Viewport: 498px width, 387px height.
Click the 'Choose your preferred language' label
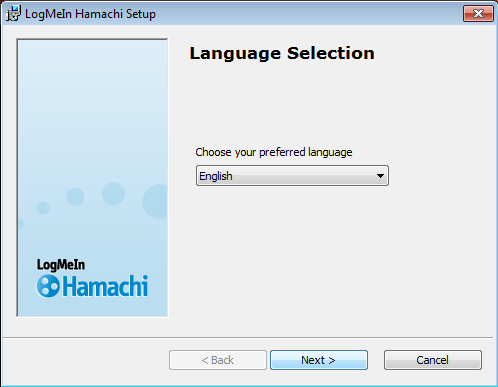[274, 152]
